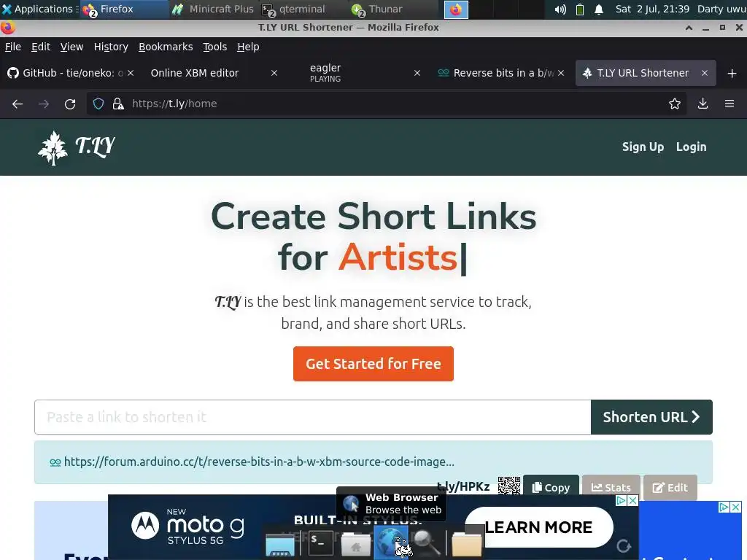Open the Bookmarks menu

[166, 47]
